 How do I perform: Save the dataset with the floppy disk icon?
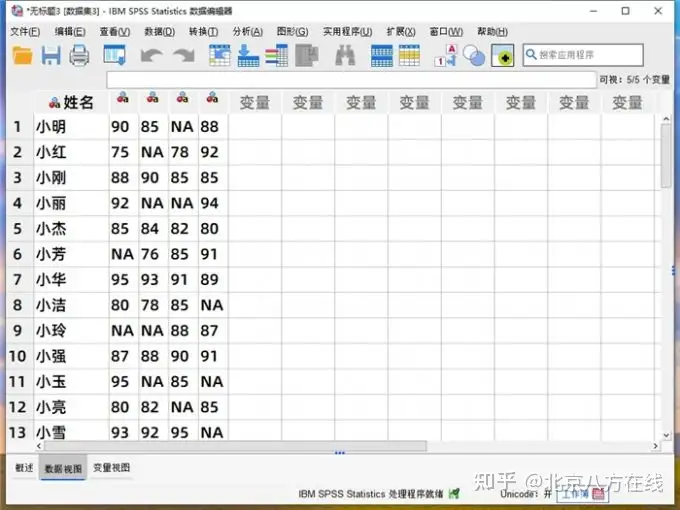click(x=51, y=56)
